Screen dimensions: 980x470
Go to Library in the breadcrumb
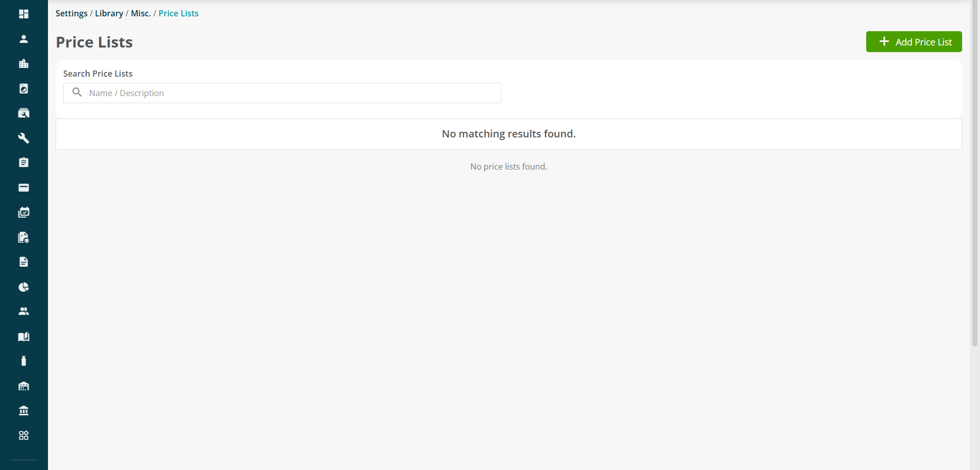pos(109,13)
